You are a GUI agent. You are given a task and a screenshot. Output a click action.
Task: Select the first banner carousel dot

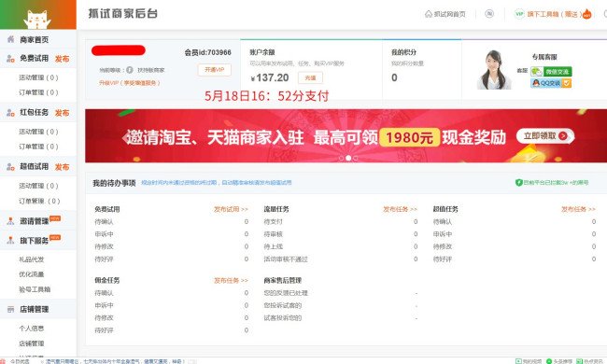(341, 158)
